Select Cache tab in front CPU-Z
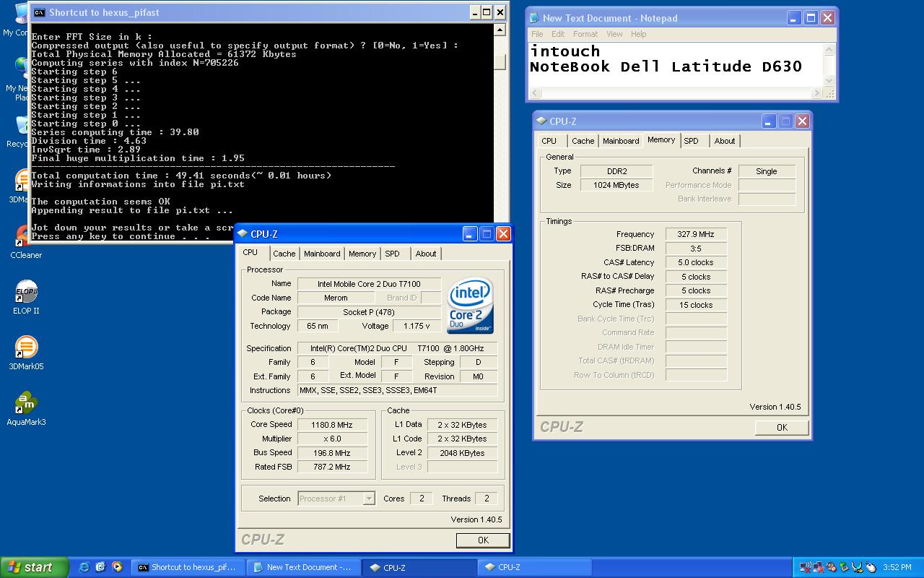The height and width of the screenshot is (578, 924). 284,254
